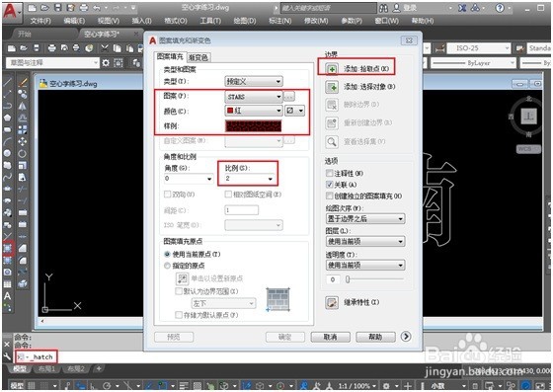Viewport: 553px width, 392px height.
Task: Click the New file icon in quick access toolbar
Action: pyautogui.click(x=32, y=8)
